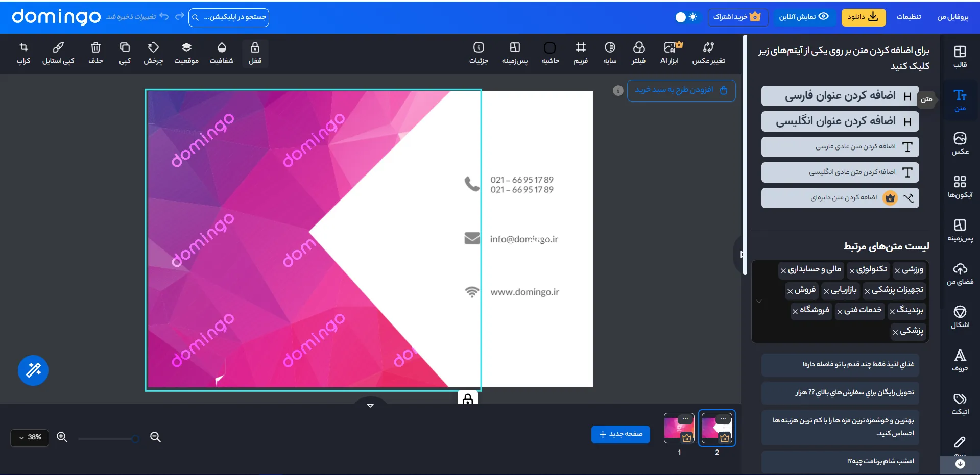Open the Transparency (شفافیت) droplet tool
The width and height of the screenshot is (980, 475).
tap(222, 54)
